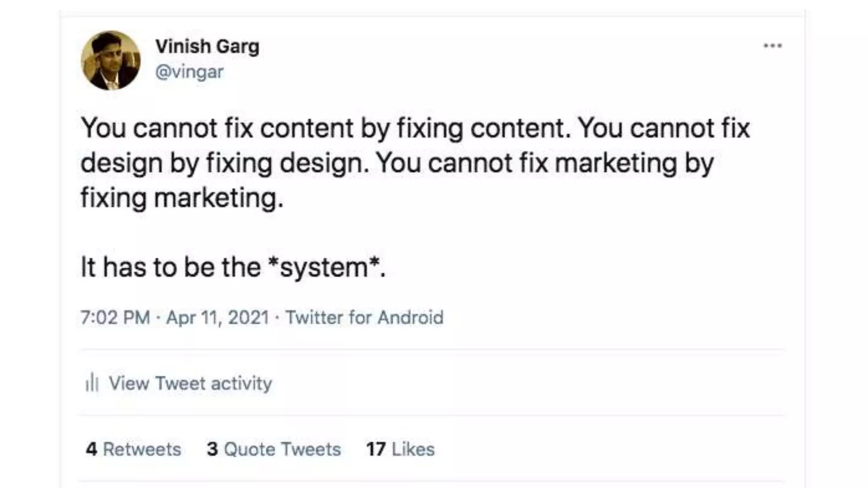Image resolution: width=868 pixels, height=488 pixels.
Task: Click the retweet count number 4
Action: tap(92, 449)
